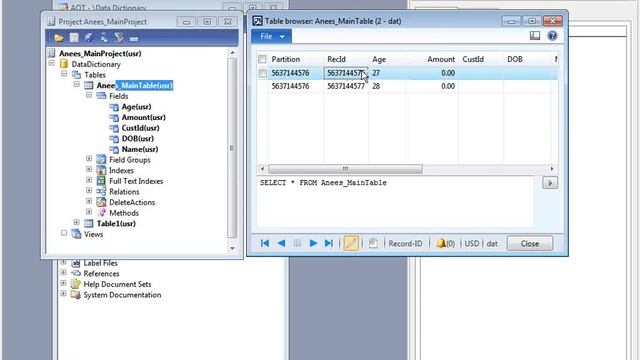Expand the Relations node
This screenshot has width=640, height=360.
[89, 191]
